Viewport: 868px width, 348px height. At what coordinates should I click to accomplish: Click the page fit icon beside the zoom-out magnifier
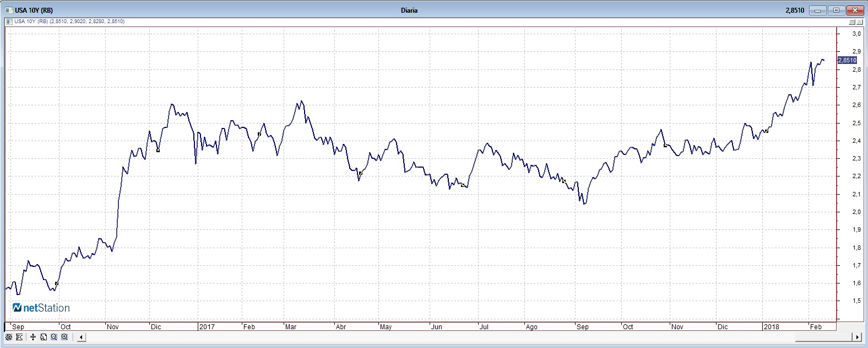pos(44,337)
